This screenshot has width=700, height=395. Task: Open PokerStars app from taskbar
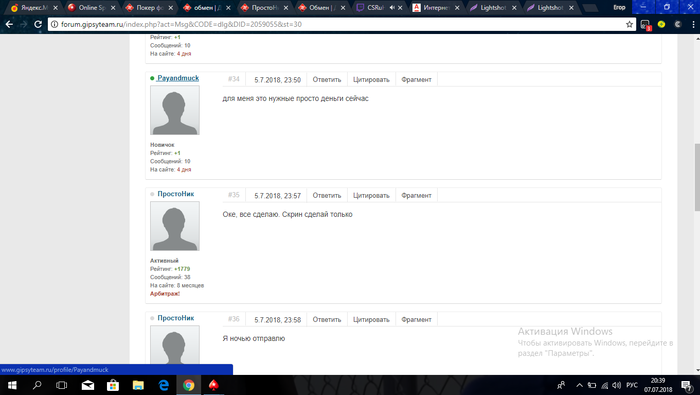click(213, 385)
